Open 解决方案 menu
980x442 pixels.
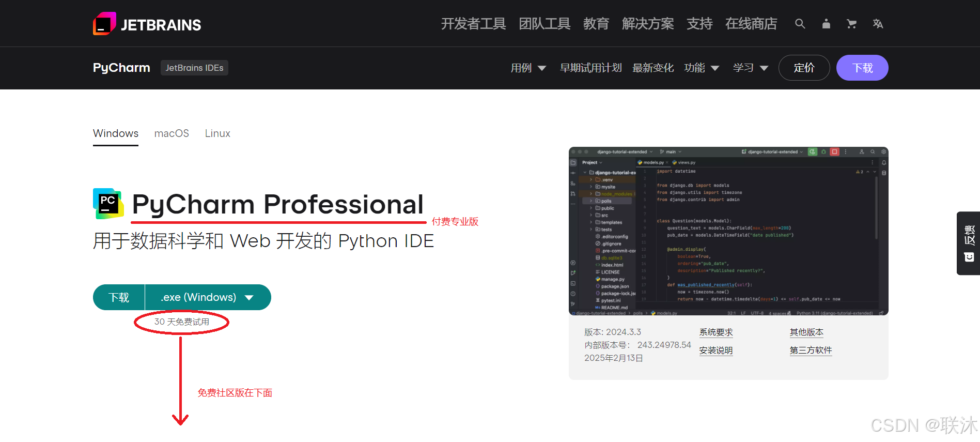pyautogui.click(x=648, y=24)
